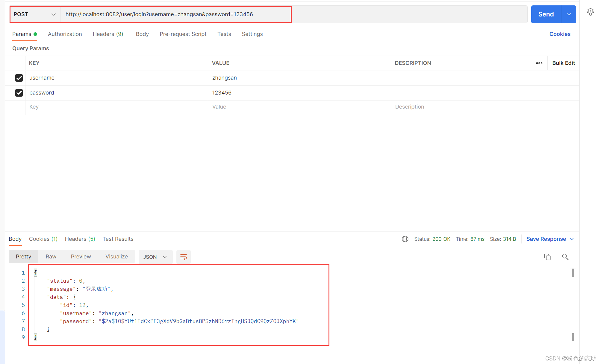
Task: Open the Tests tab
Action: (x=224, y=34)
